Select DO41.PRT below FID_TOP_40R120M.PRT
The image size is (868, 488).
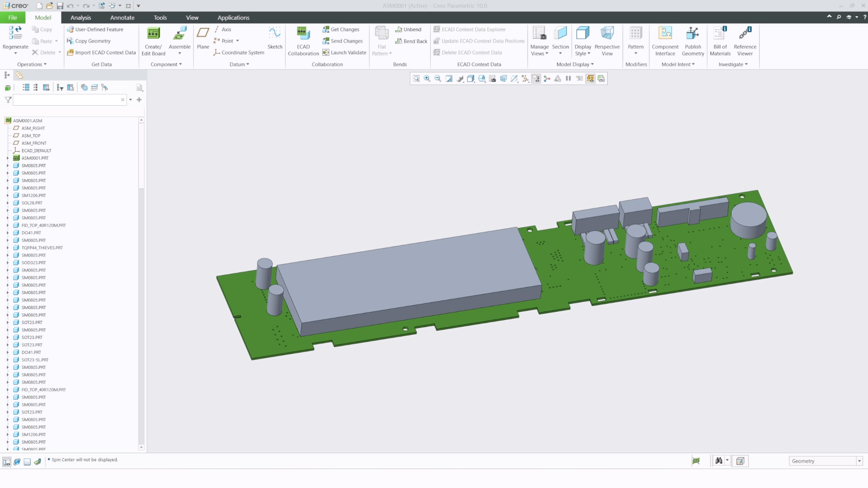[31, 233]
